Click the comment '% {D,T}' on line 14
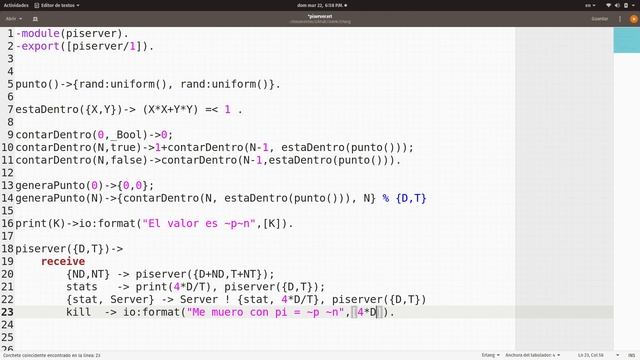The width and height of the screenshot is (640, 360). [x=404, y=198]
